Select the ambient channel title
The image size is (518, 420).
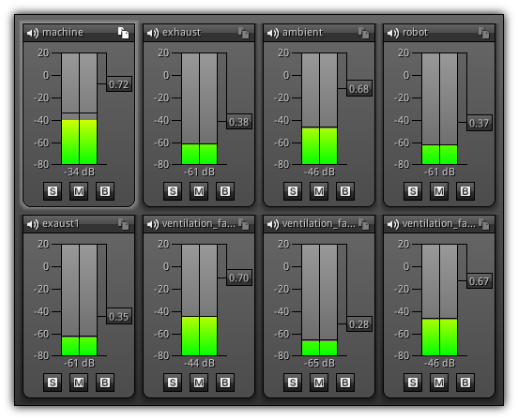click(x=302, y=32)
